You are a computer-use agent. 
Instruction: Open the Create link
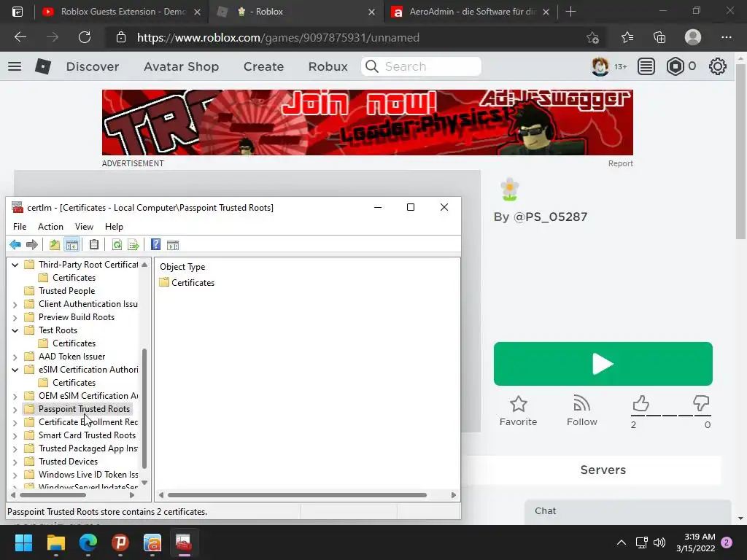263,66
